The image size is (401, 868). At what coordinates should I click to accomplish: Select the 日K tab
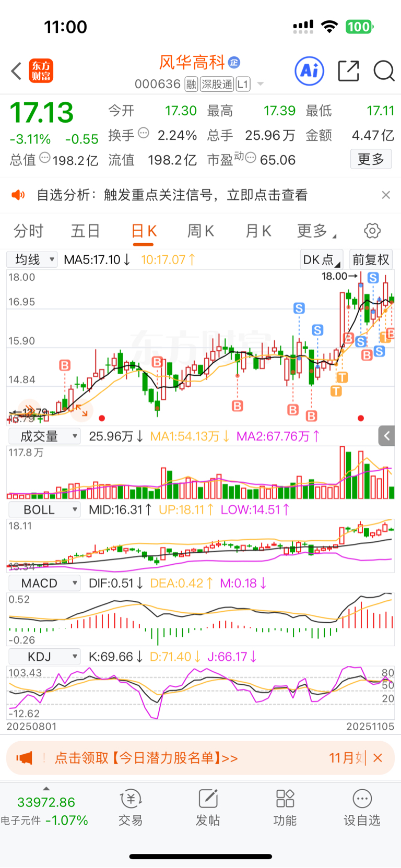[x=144, y=231]
